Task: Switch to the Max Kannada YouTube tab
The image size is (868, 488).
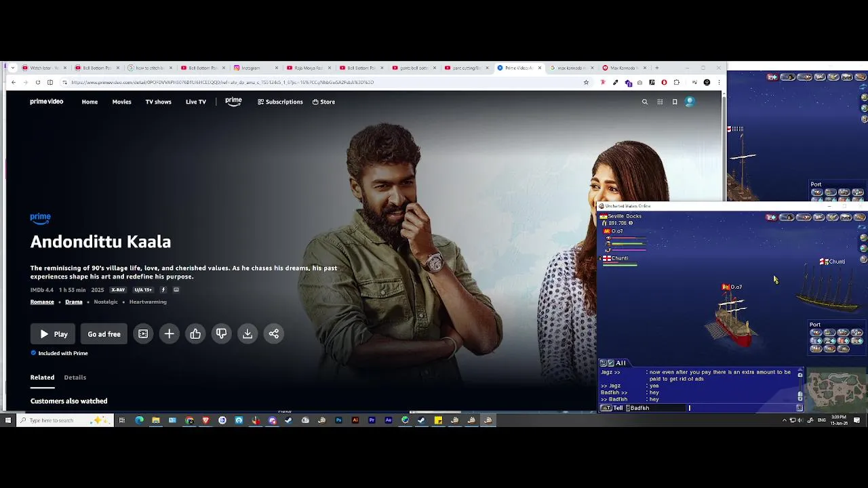Action: pos(623,68)
